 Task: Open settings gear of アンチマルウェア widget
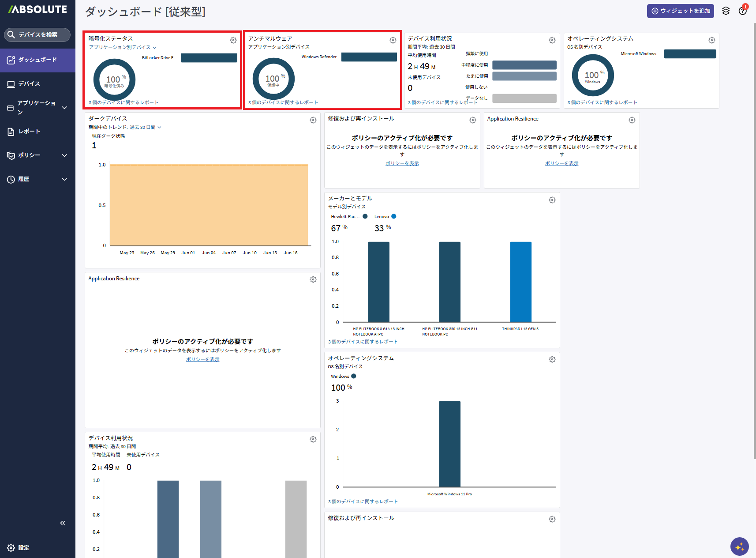[393, 40]
